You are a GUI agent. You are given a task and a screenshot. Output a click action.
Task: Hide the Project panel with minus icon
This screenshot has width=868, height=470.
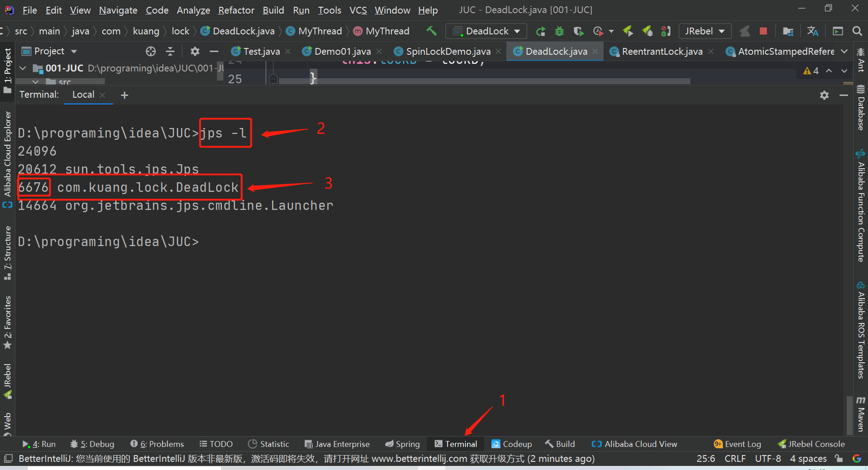(x=214, y=52)
